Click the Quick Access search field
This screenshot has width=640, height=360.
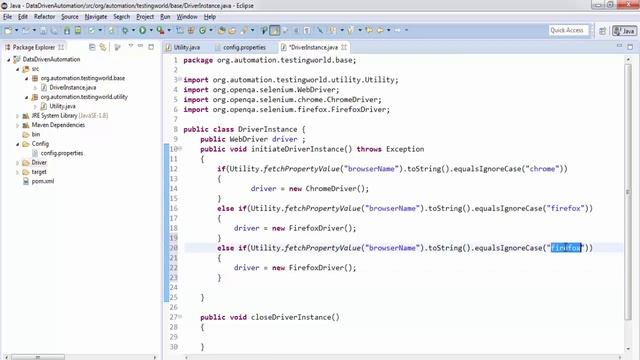click(x=569, y=30)
